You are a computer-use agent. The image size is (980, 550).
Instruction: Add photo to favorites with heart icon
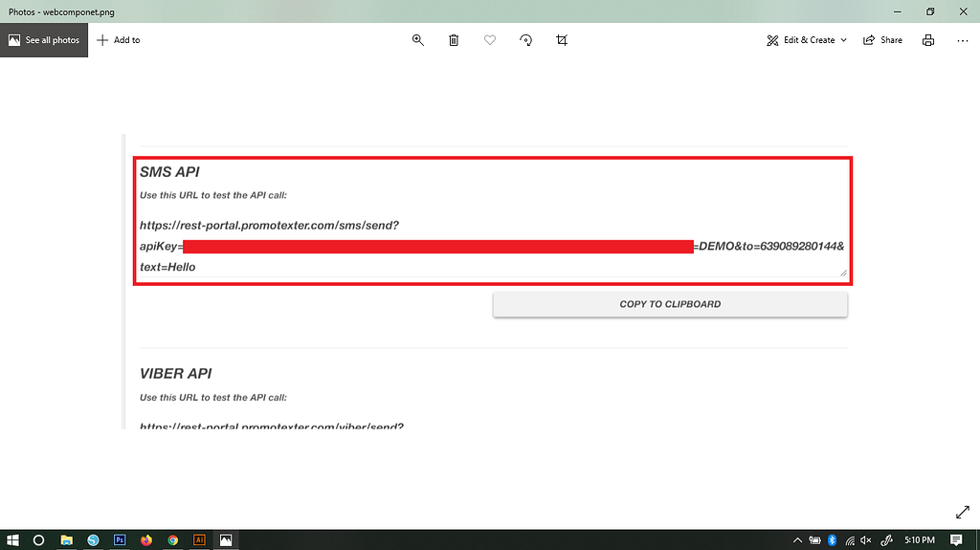pyautogui.click(x=490, y=40)
